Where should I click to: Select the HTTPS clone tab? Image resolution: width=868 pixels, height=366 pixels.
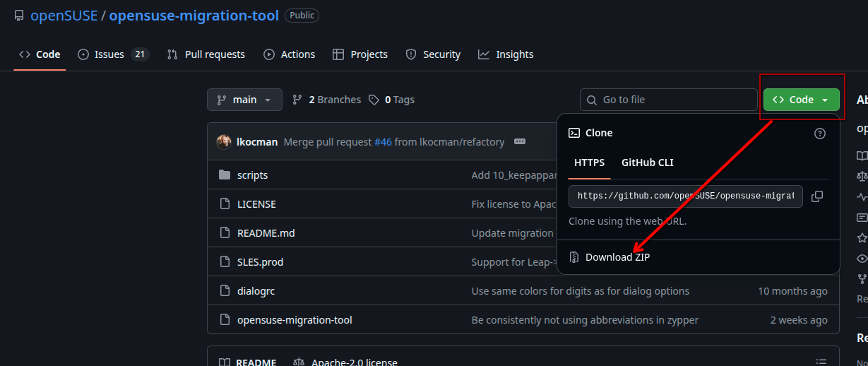(589, 163)
